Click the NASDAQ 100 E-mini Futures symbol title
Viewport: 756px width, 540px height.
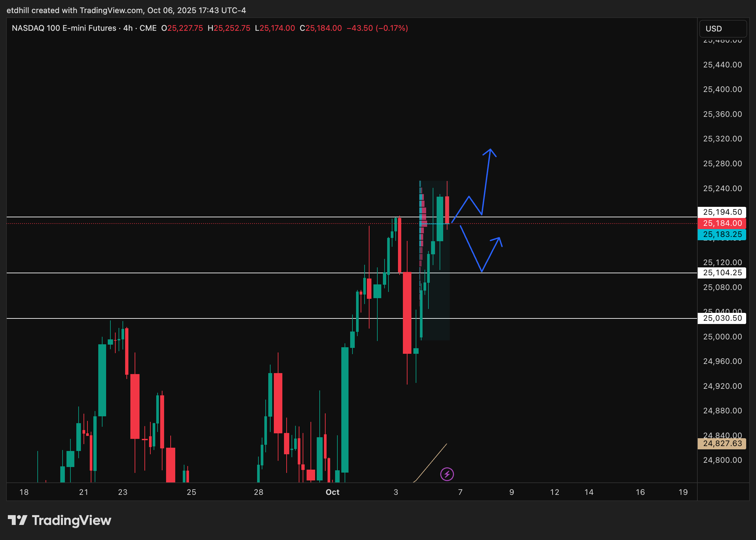pyautogui.click(x=64, y=28)
